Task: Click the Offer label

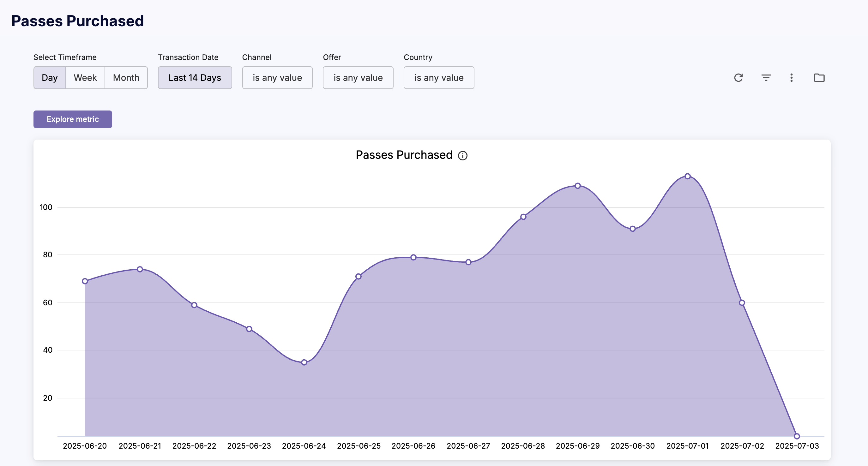Action: pos(332,57)
